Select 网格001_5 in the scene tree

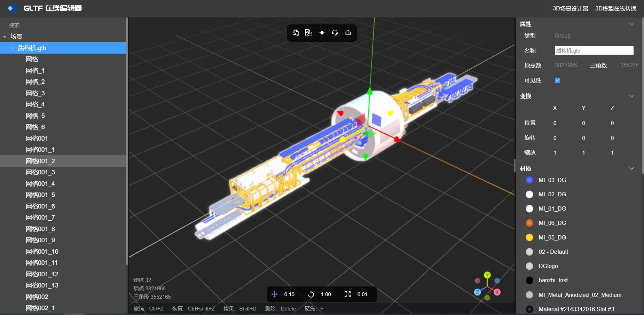click(63, 195)
